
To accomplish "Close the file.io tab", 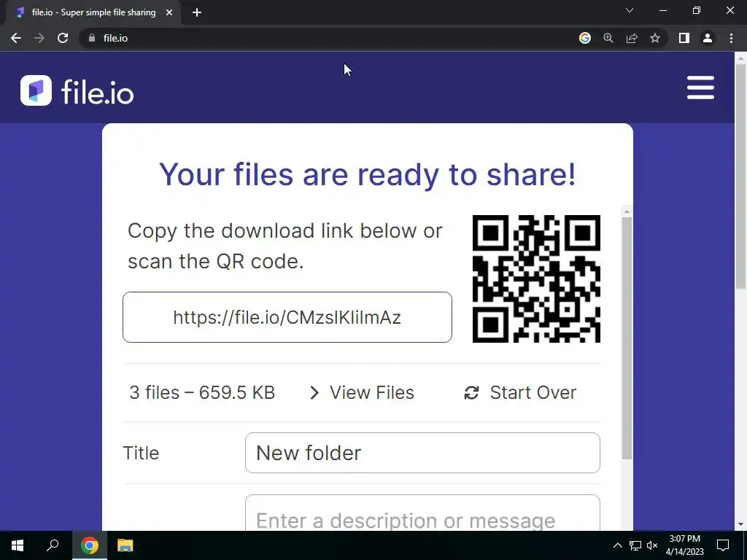I will click(x=169, y=12).
